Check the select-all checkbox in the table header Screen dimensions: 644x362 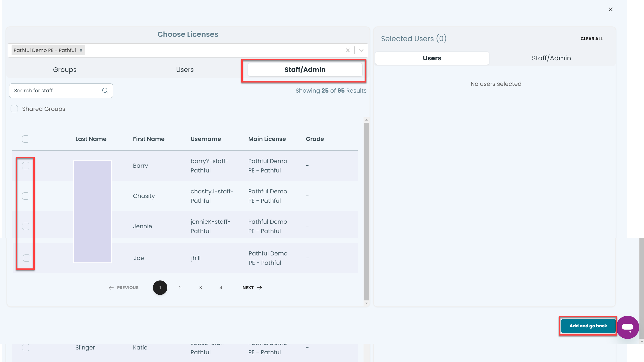(x=26, y=139)
